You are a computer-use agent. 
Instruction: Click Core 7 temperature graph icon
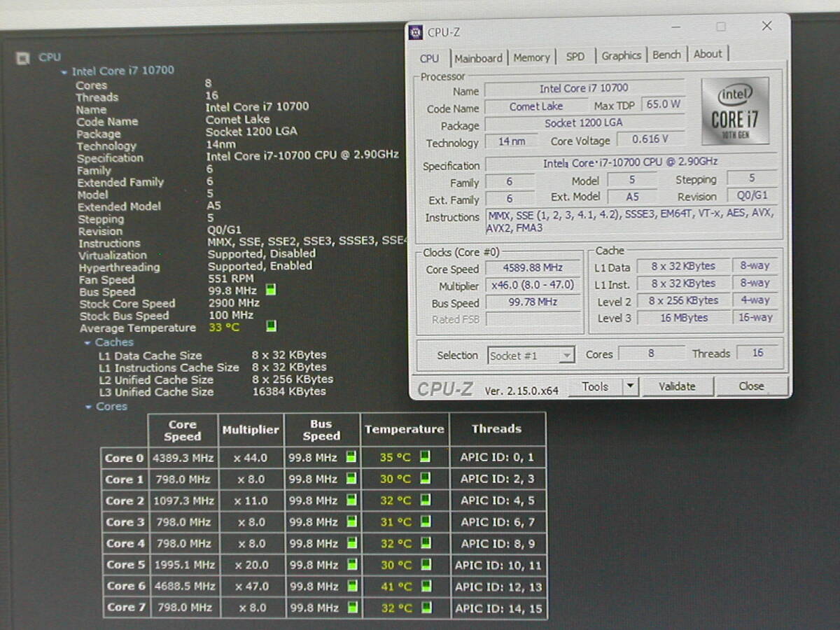point(425,608)
